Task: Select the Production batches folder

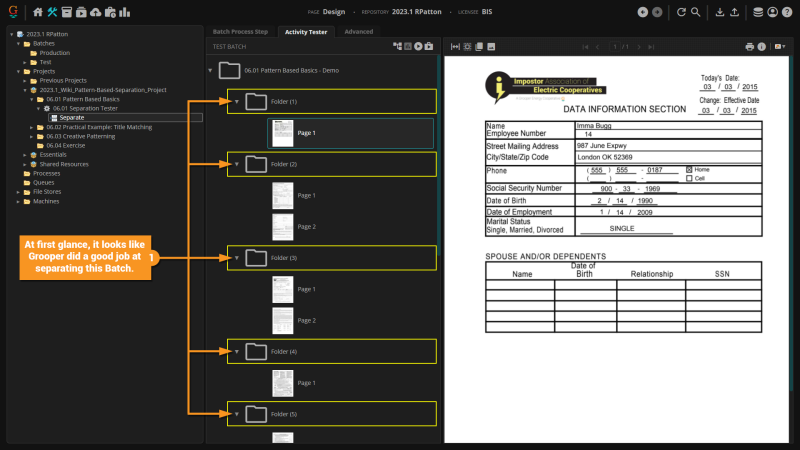Action: (x=55, y=53)
